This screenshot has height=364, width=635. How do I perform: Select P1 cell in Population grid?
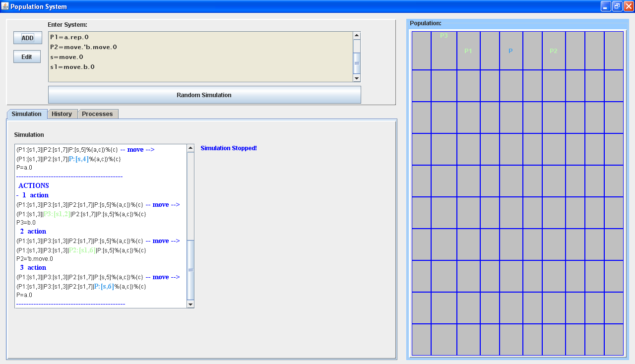coord(468,51)
